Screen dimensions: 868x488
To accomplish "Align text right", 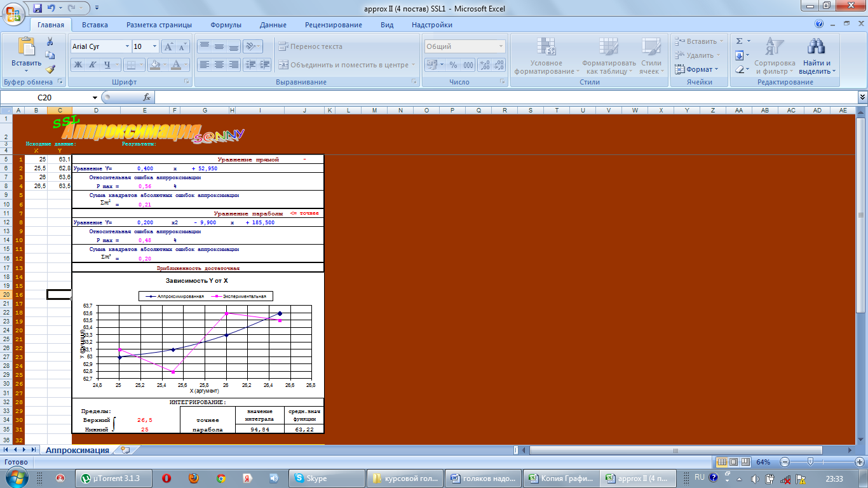I will click(233, 64).
